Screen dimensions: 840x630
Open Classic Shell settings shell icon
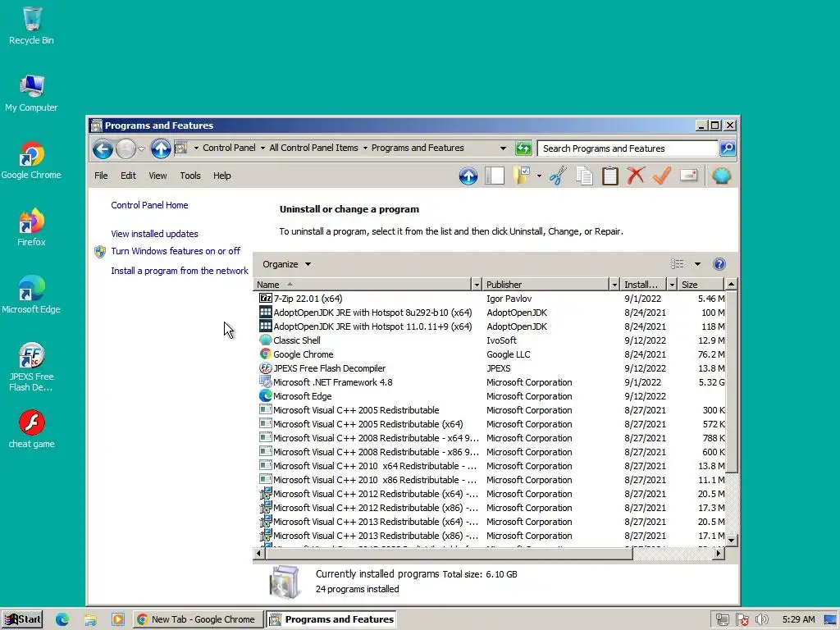coord(722,176)
